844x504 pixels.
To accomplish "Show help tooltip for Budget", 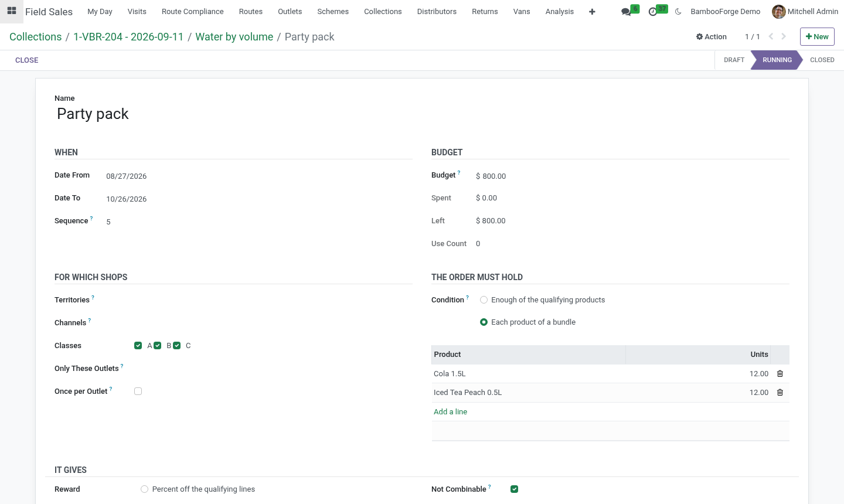I will point(459,173).
